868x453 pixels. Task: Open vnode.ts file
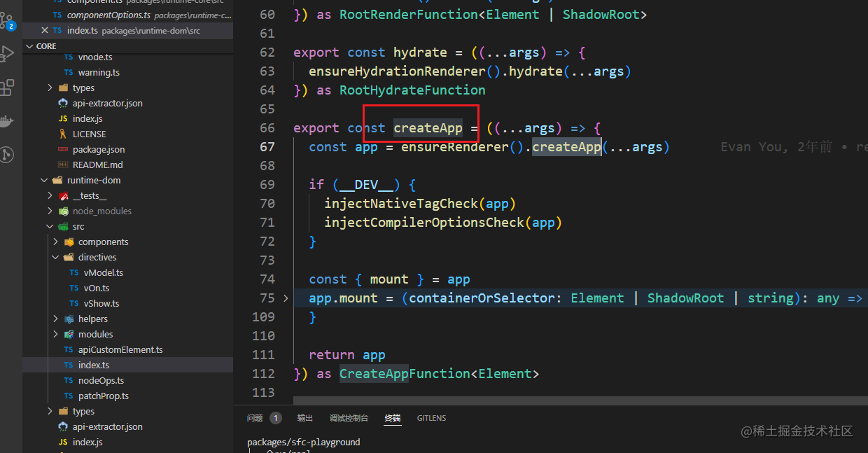(x=95, y=57)
